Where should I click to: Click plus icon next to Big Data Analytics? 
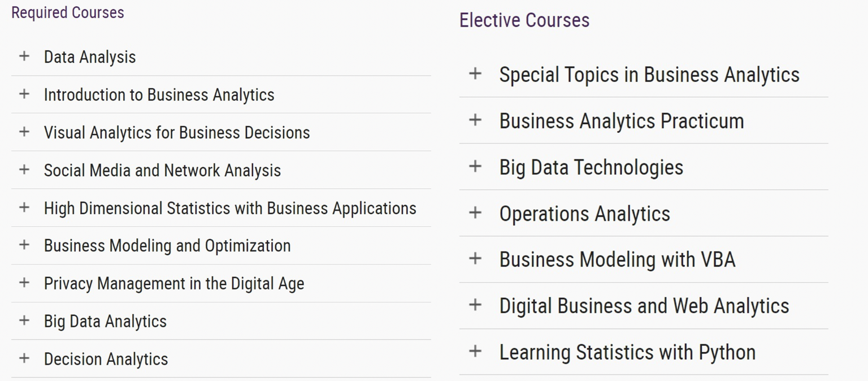[x=24, y=321]
